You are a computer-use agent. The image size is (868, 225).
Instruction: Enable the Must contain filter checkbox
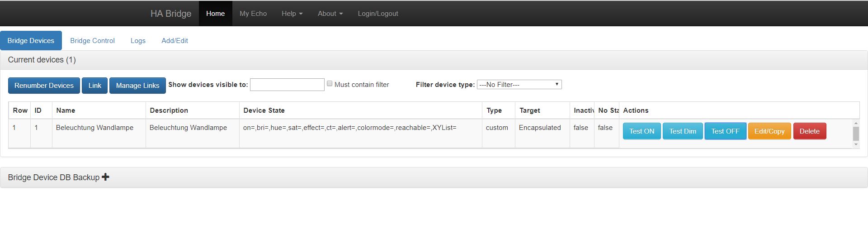[x=330, y=84]
